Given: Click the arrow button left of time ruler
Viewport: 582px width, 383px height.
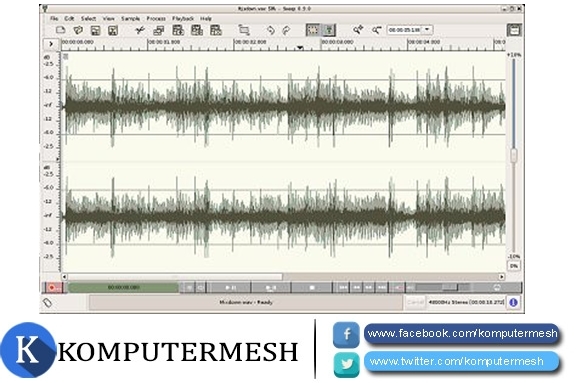Looking at the screenshot, I should (51, 44).
